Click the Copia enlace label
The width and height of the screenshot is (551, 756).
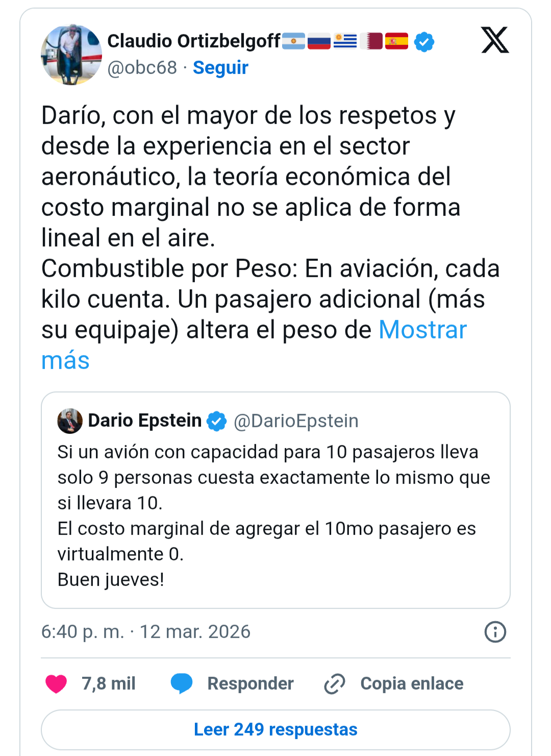pos(412,684)
